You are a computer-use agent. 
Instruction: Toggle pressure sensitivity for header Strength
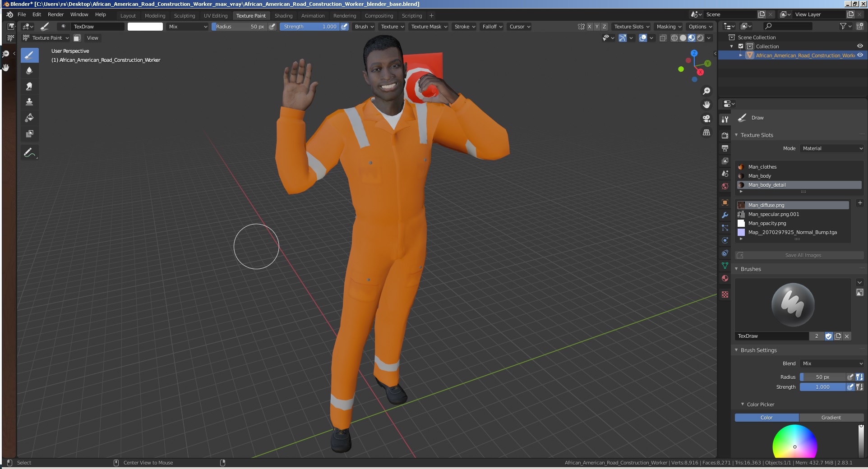coord(345,27)
